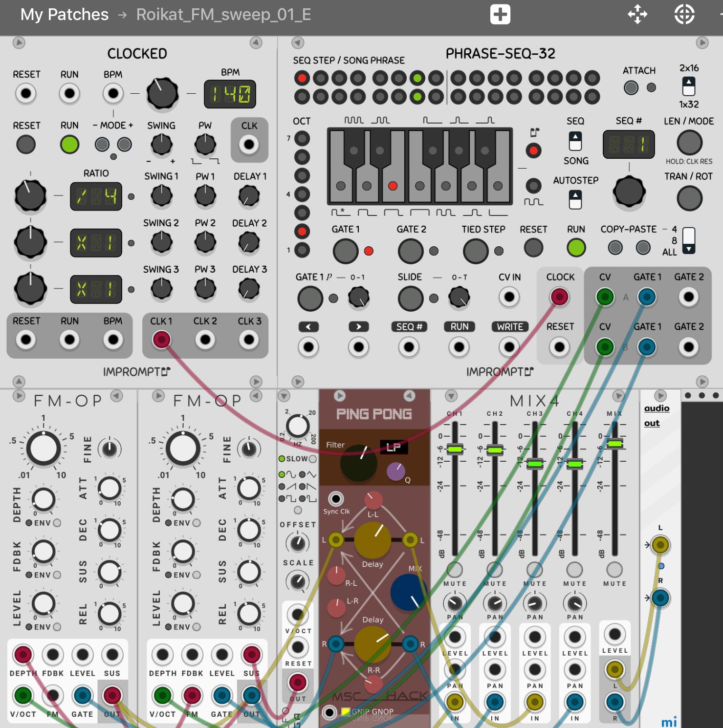Click the CH1 fader handle on MIX4

coord(455,449)
